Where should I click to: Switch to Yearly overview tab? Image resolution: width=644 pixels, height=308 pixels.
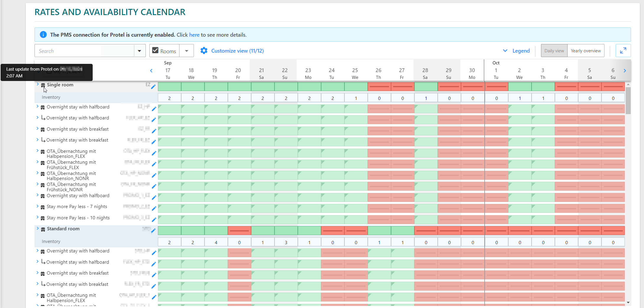pyautogui.click(x=586, y=51)
